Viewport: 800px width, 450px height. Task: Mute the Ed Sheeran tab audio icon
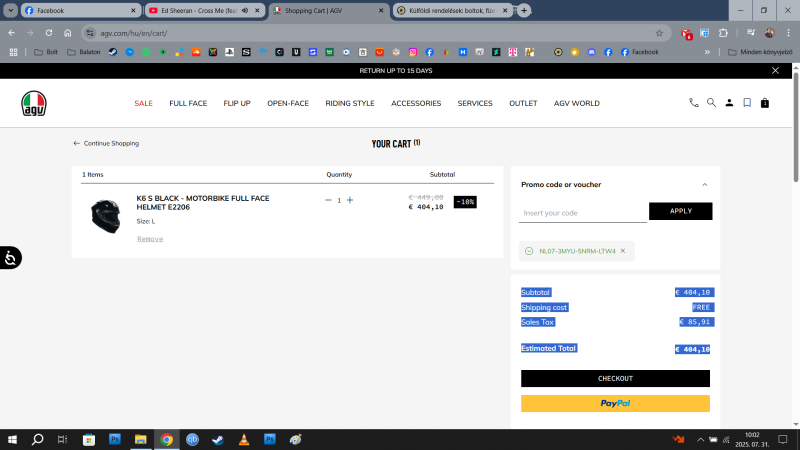tap(245, 10)
